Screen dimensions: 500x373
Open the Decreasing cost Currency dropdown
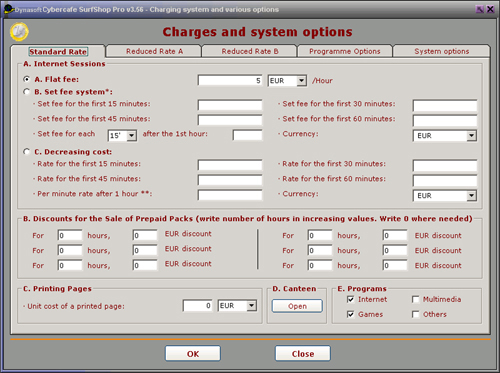pyautogui.click(x=471, y=196)
